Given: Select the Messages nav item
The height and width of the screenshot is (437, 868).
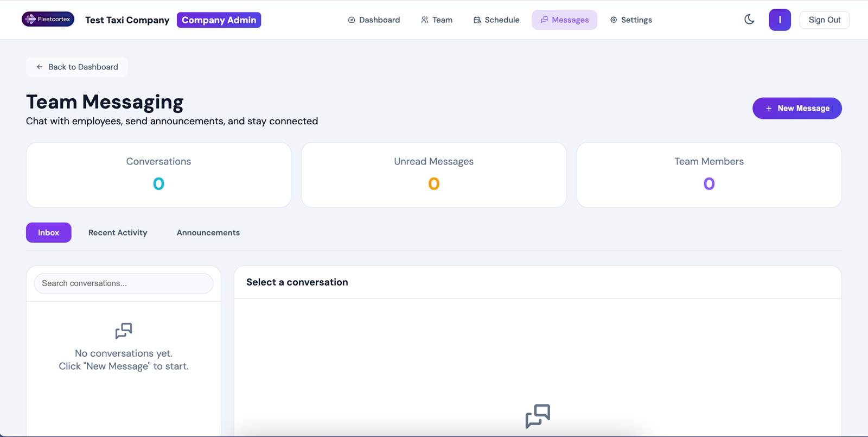Looking at the screenshot, I should coord(564,20).
